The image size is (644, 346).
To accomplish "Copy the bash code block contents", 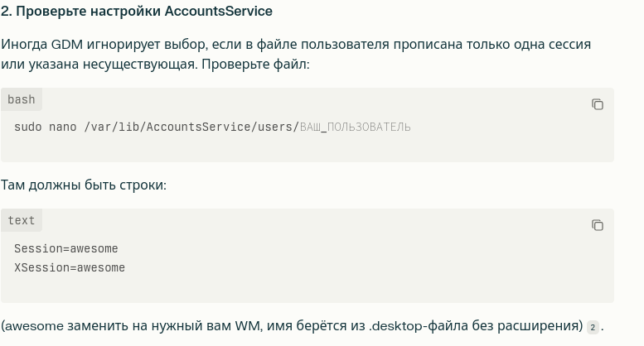I will [x=598, y=104].
